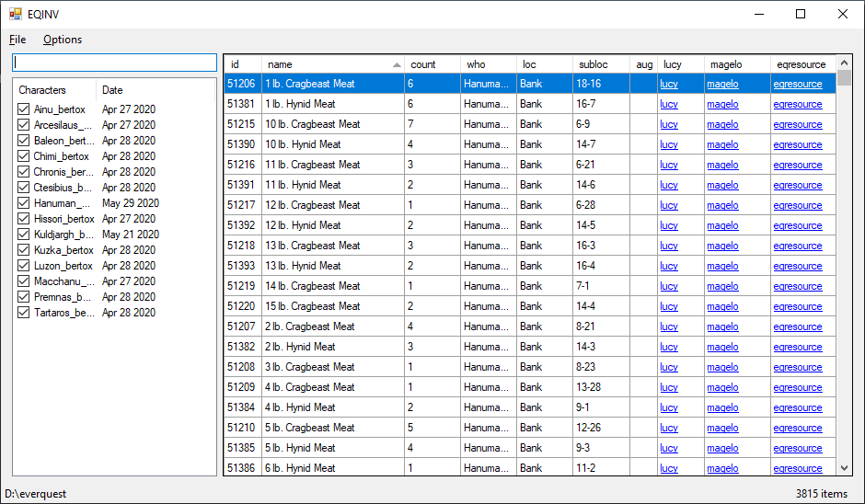Open the File menu

[x=17, y=40]
